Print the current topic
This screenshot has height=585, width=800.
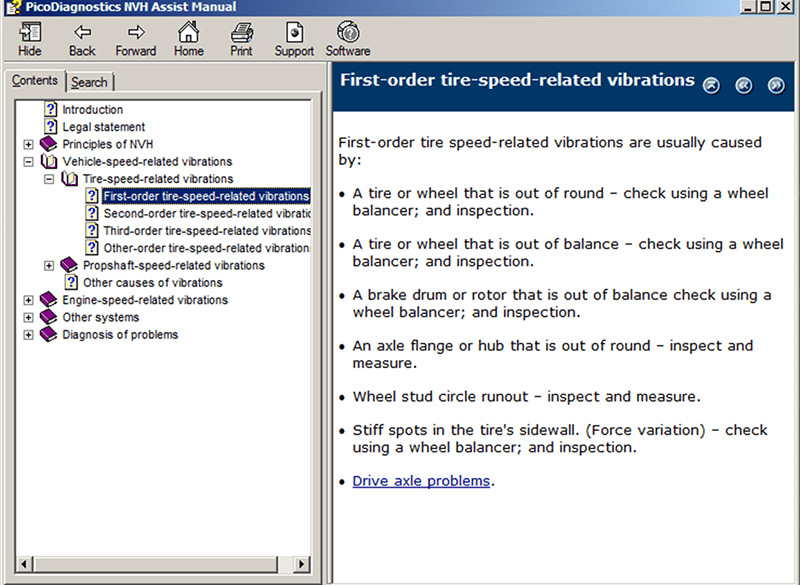[x=241, y=39]
